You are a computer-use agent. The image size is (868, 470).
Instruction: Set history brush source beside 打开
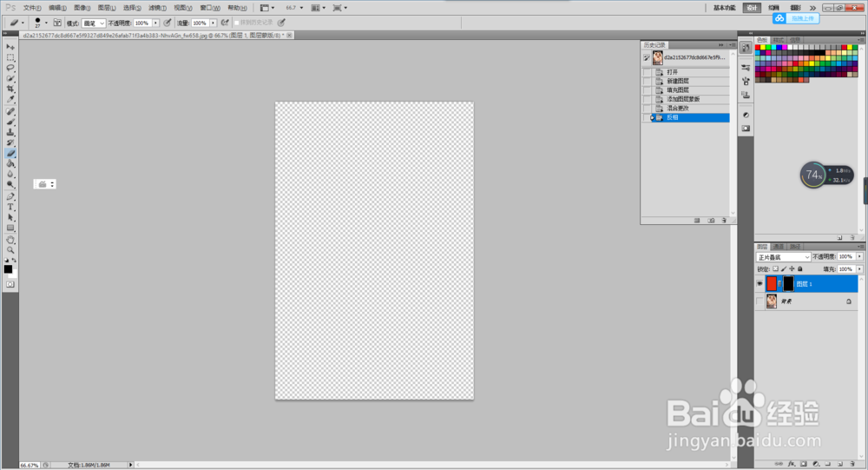point(647,72)
